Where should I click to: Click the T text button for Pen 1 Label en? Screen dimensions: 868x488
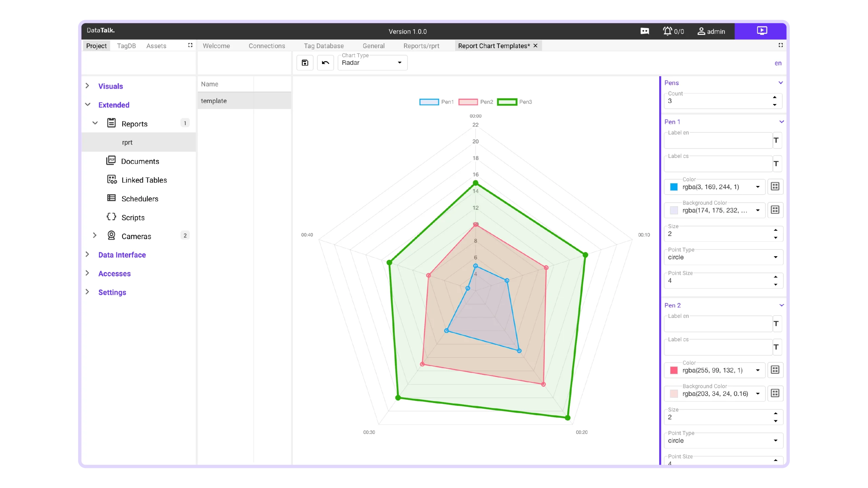point(776,140)
